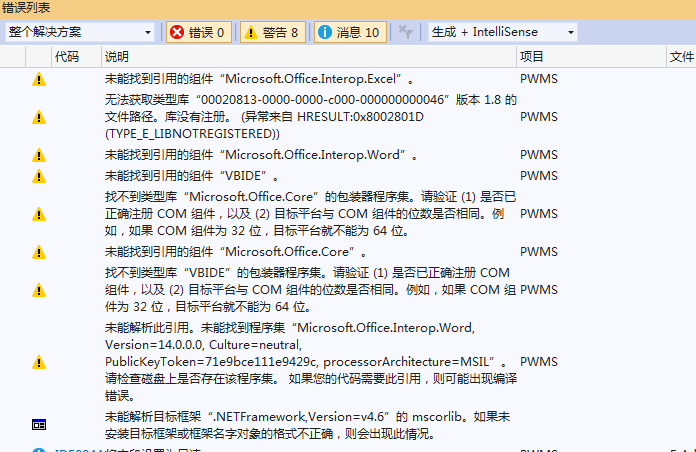Open the 生成 + IntelliSense dropdown
This screenshot has width=696, height=452.
coord(502,32)
